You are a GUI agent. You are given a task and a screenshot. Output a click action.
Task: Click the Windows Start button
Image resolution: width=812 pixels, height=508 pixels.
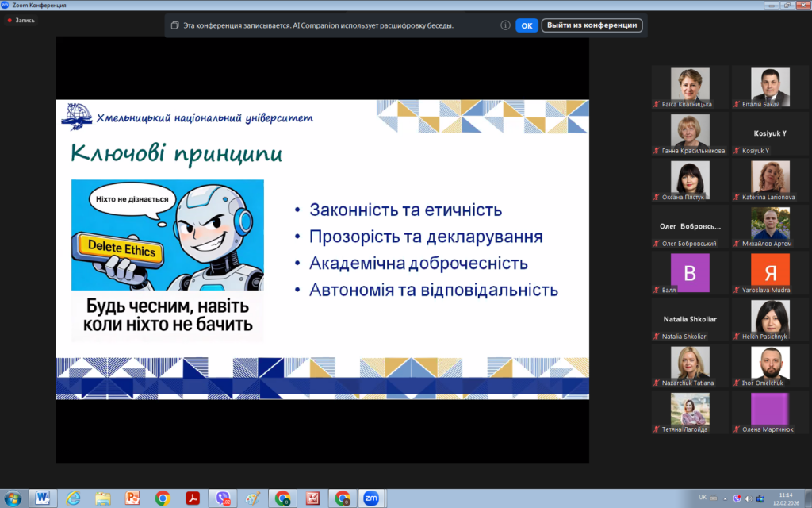(12, 498)
